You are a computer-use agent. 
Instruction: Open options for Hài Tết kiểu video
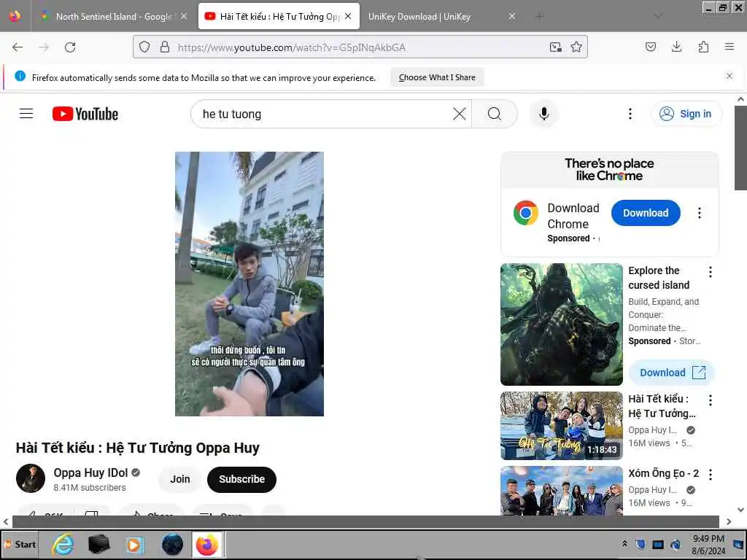711,400
